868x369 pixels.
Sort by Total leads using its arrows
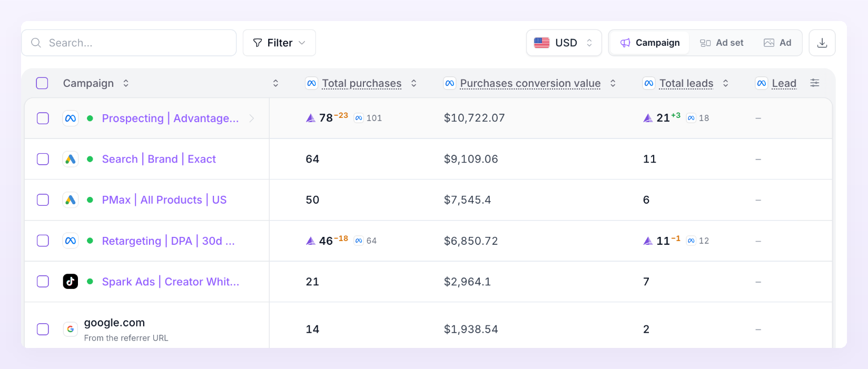(726, 83)
